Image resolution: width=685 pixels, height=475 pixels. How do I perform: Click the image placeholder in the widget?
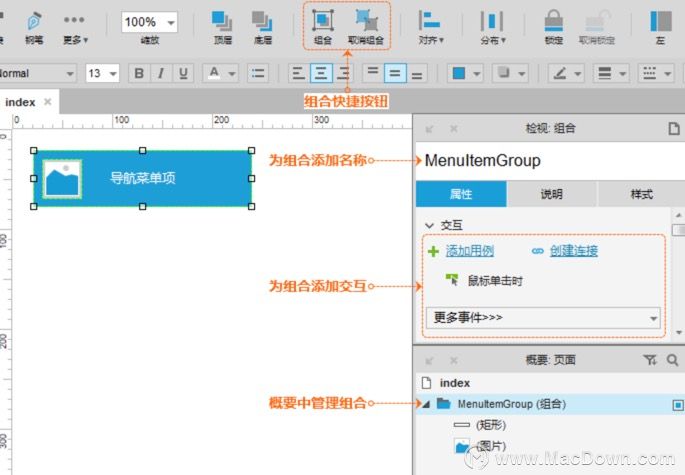pyautogui.click(x=62, y=179)
